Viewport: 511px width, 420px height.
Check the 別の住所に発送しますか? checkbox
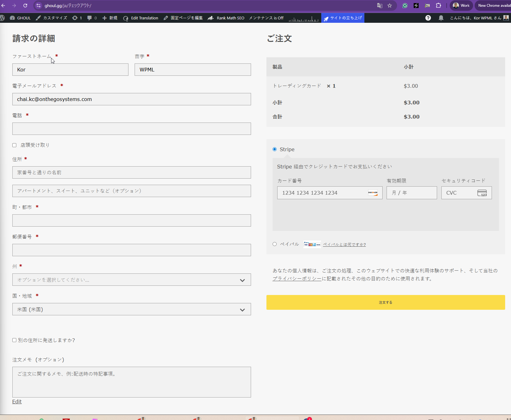coord(14,340)
